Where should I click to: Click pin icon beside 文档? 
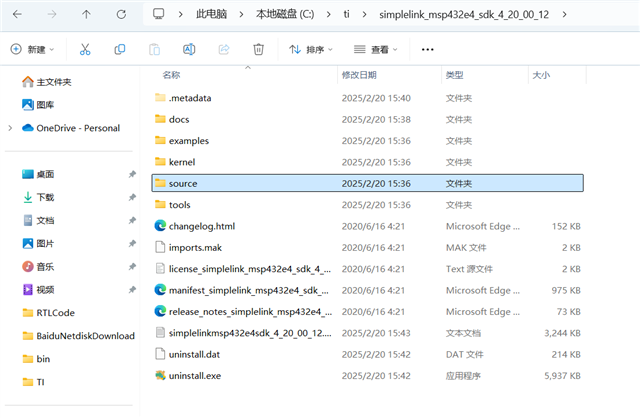[x=132, y=220]
